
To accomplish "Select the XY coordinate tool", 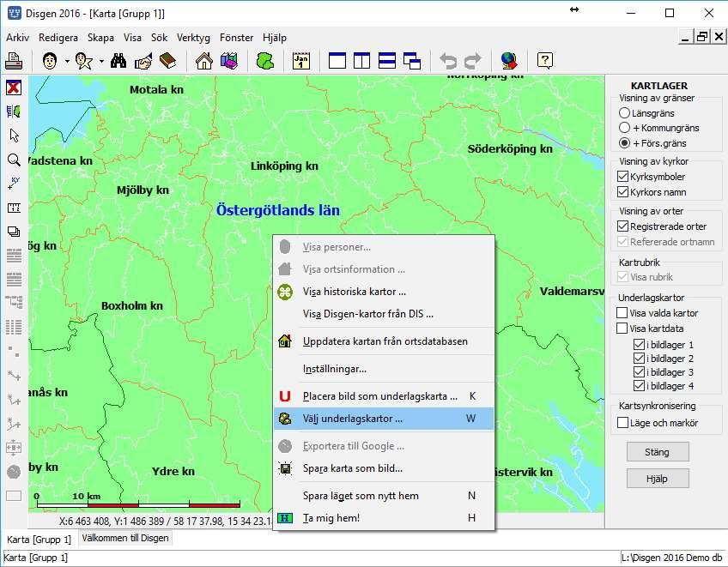I will pyautogui.click(x=14, y=184).
